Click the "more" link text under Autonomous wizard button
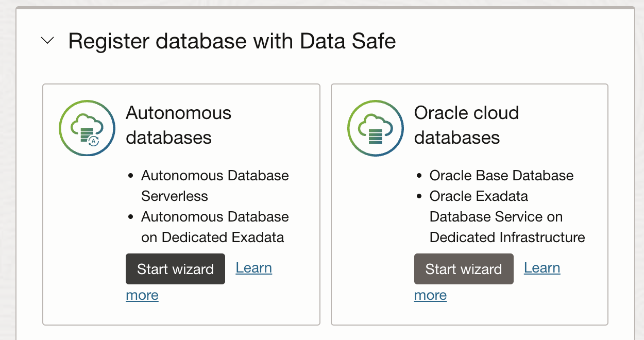Screen dimensions: 644x340 pyautogui.click(x=142, y=295)
